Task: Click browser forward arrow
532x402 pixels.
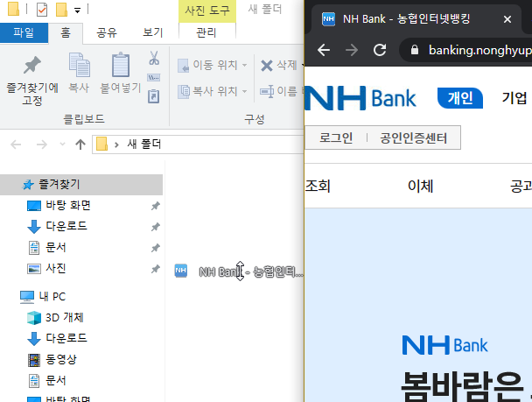Action: click(x=352, y=50)
